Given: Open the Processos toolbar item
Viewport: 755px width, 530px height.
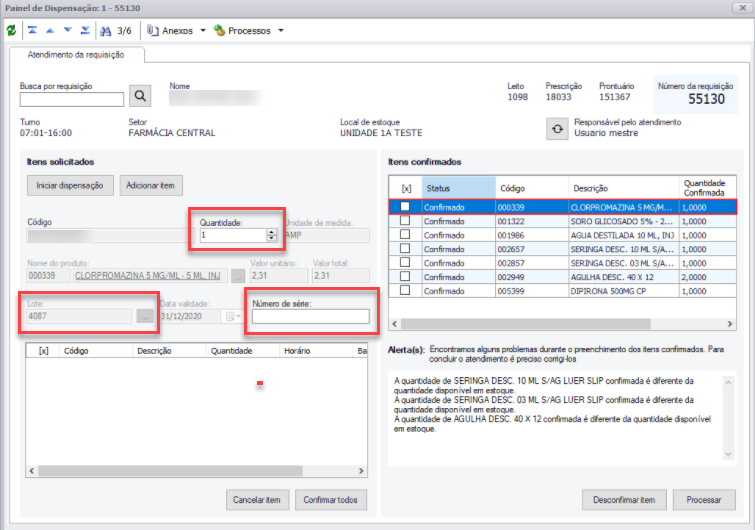Looking at the screenshot, I should pyautogui.click(x=242, y=31).
